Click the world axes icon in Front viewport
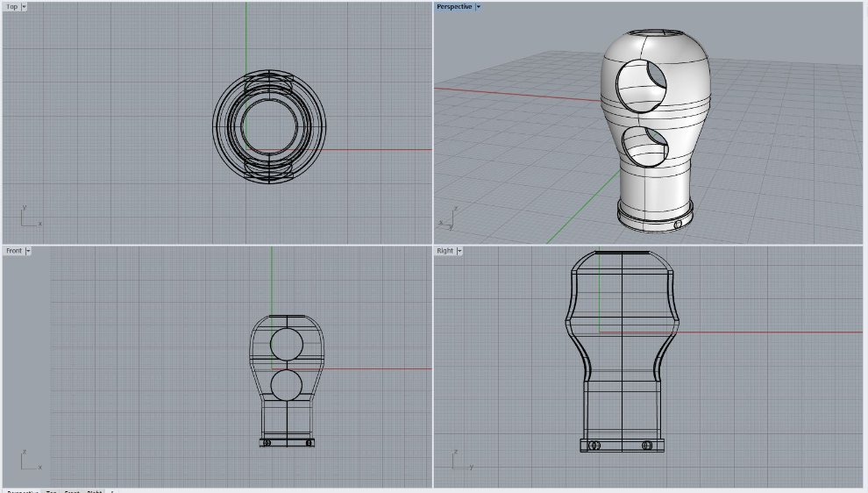 (x=29, y=461)
